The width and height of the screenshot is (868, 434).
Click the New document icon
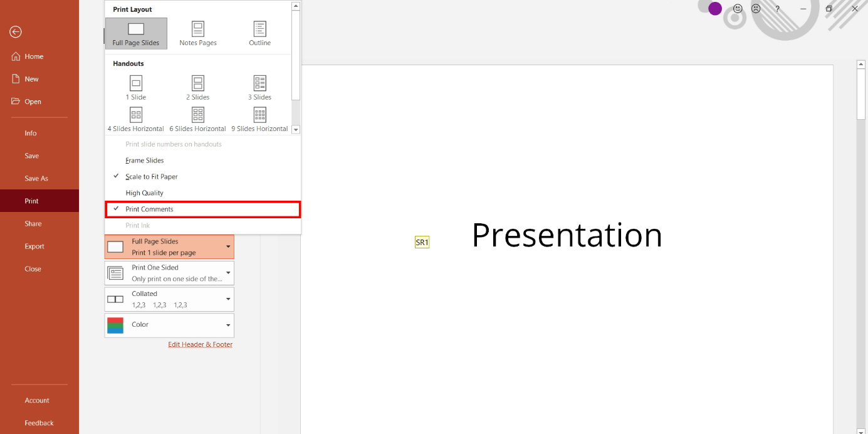coord(16,79)
